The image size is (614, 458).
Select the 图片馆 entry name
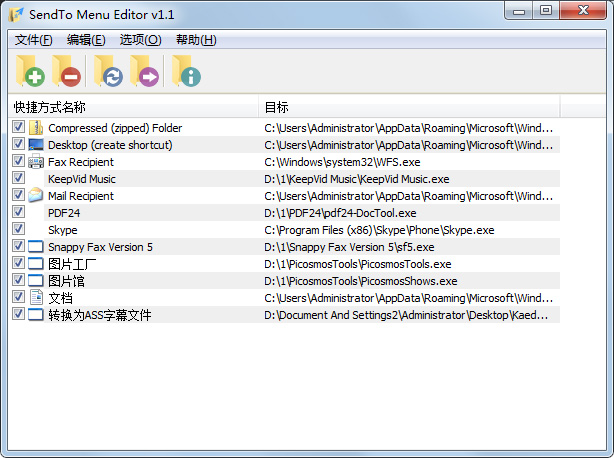click(x=66, y=281)
